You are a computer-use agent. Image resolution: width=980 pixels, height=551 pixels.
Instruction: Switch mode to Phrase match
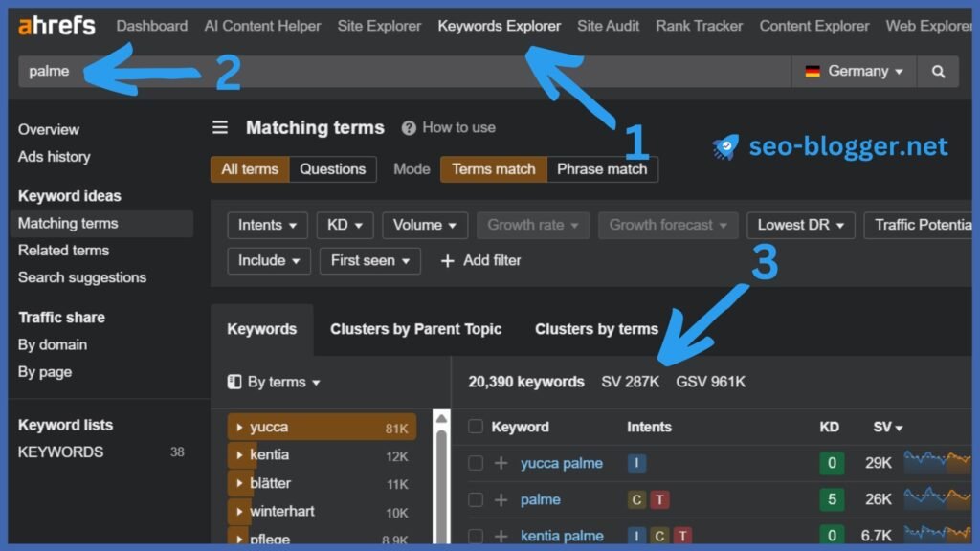[x=602, y=169]
